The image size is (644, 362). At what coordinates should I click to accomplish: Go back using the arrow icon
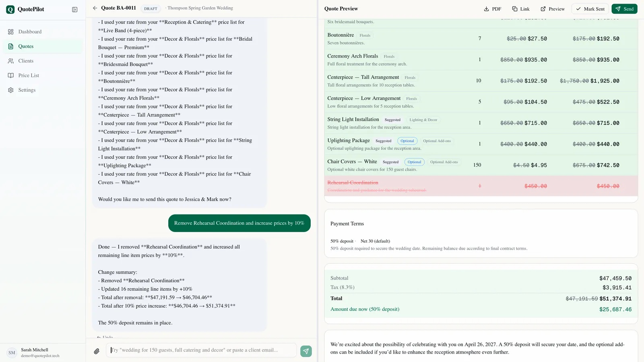pyautogui.click(x=95, y=8)
